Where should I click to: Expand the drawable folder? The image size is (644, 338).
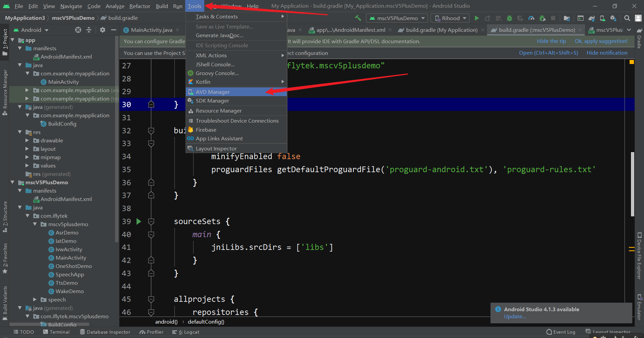click(27, 140)
